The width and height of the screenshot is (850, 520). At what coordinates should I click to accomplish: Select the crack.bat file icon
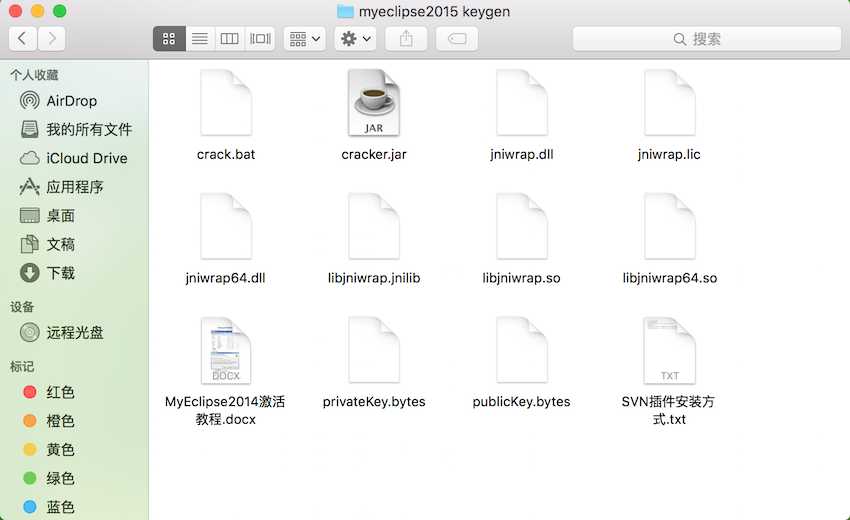click(x=226, y=102)
